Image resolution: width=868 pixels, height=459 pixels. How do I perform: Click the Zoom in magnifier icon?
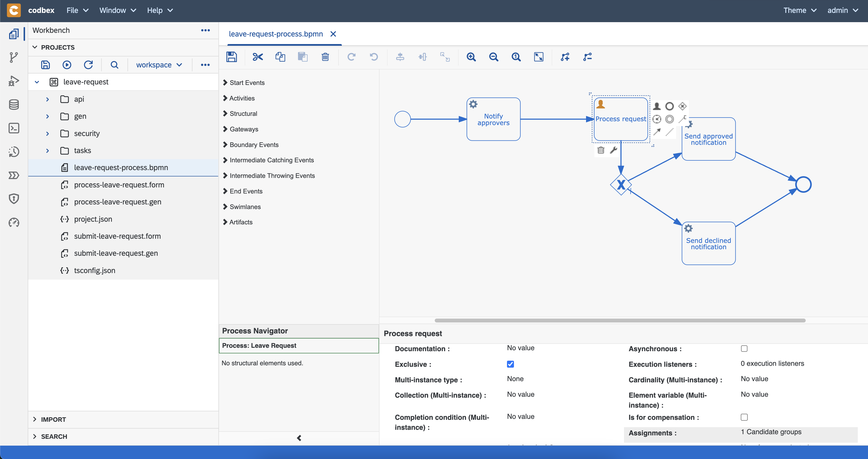coord(471,57)
